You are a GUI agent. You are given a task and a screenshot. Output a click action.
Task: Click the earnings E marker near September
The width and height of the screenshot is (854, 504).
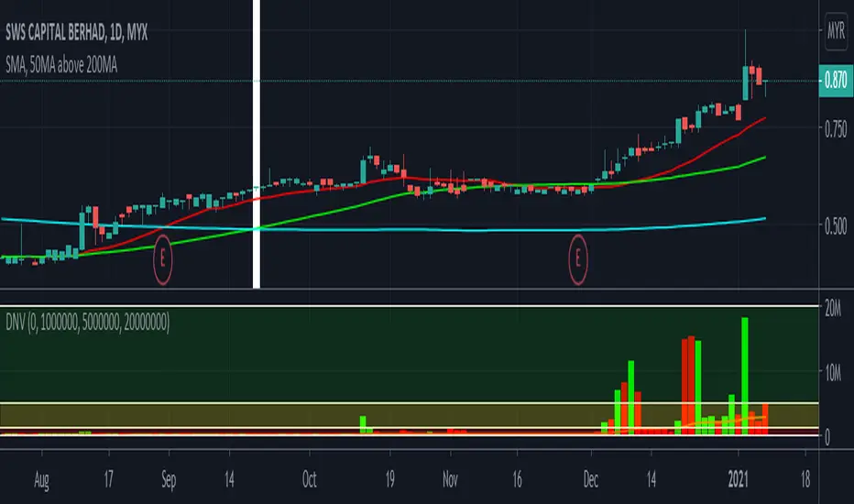click(x=162, y=259)
